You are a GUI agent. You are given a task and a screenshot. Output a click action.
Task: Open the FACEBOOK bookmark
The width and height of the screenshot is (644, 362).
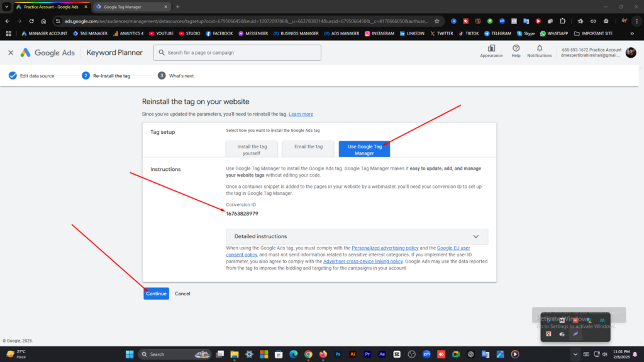[219, 34]
